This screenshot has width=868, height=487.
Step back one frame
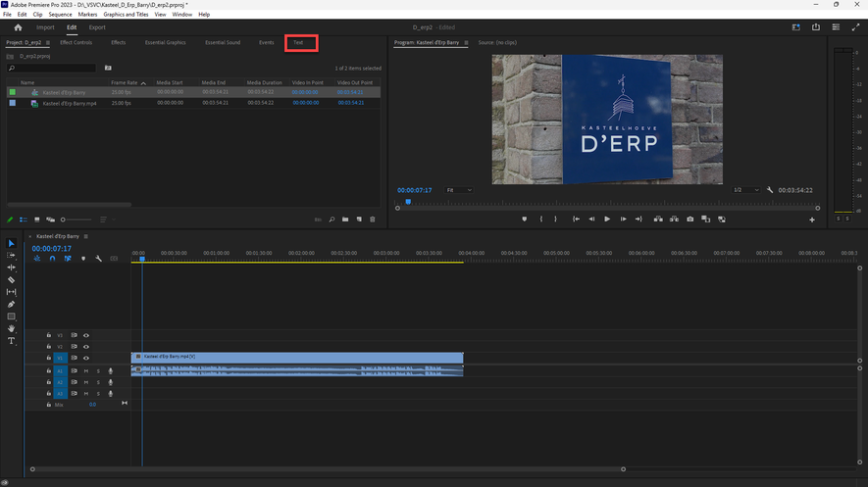point(591,219)
